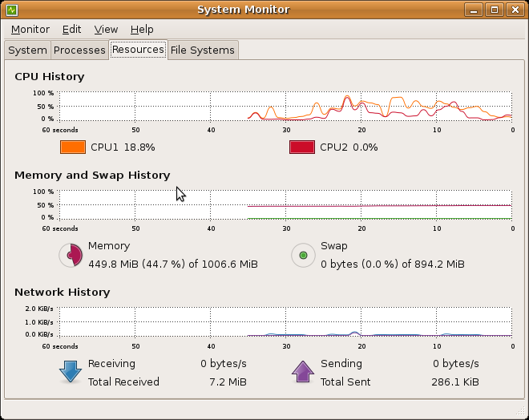Click the Network History heading

(x=63, y=292)
